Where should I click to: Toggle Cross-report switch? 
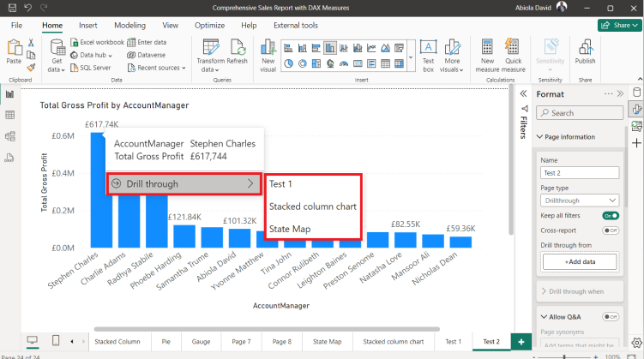click(x=611, y=230)
